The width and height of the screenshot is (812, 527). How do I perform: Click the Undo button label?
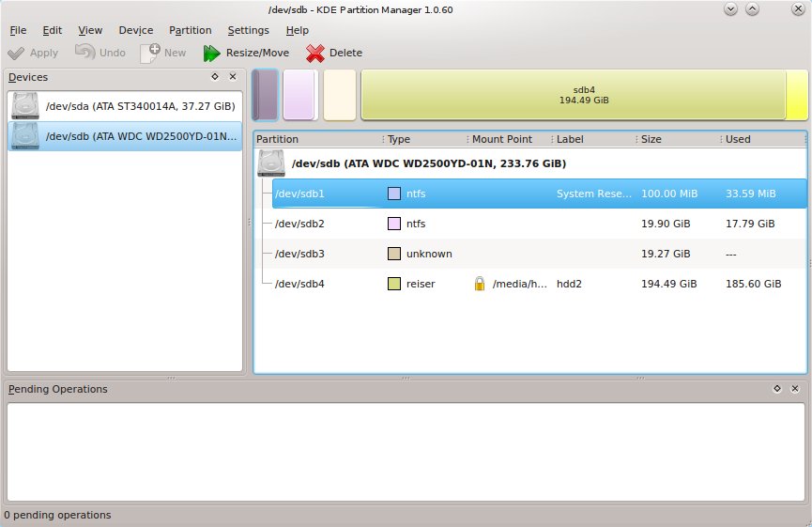113,53
